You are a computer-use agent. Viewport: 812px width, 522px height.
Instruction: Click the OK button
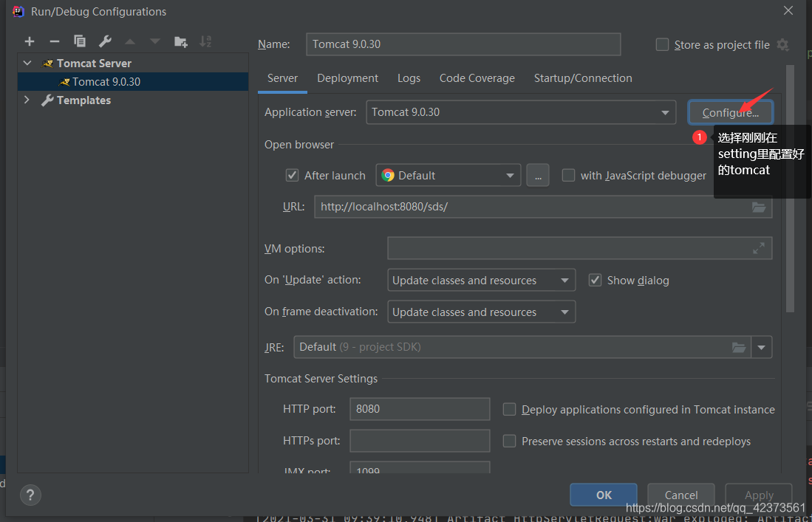tap(604, 495)
